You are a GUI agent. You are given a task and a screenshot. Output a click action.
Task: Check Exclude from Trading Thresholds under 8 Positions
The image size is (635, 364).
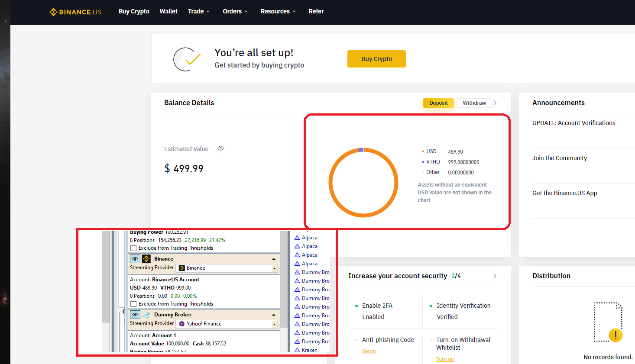133,248
